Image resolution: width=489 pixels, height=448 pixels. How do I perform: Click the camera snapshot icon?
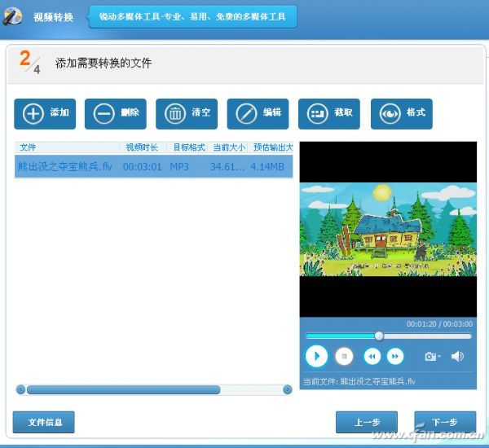click(432, 356)
